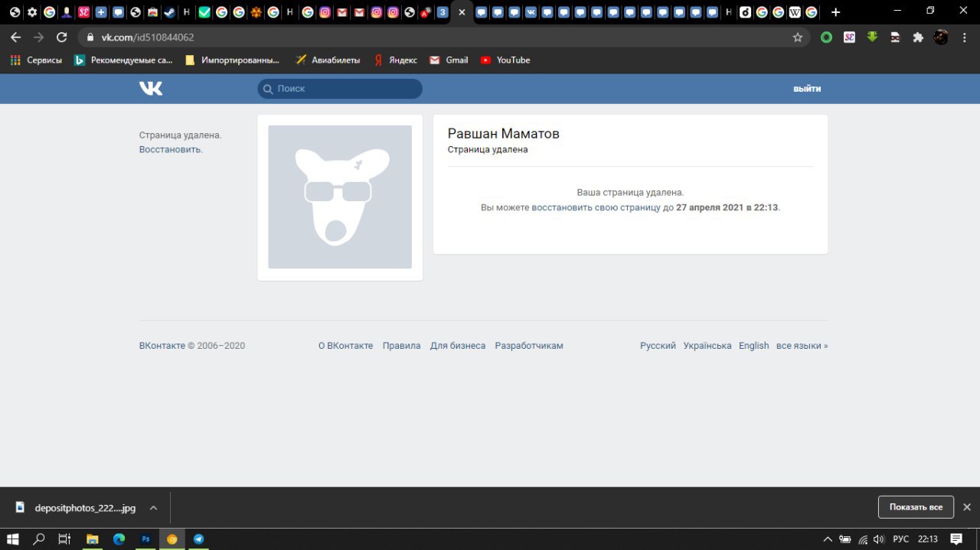The image size is (980, 550).
Task: Open Telegram from the taskbar
Action: pos(199,539)
